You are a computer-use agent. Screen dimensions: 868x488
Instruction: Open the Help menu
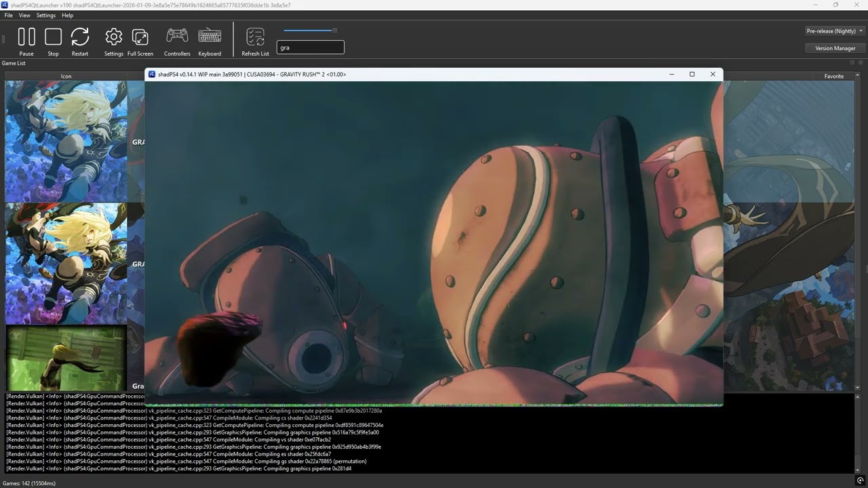tap(67, 15)
